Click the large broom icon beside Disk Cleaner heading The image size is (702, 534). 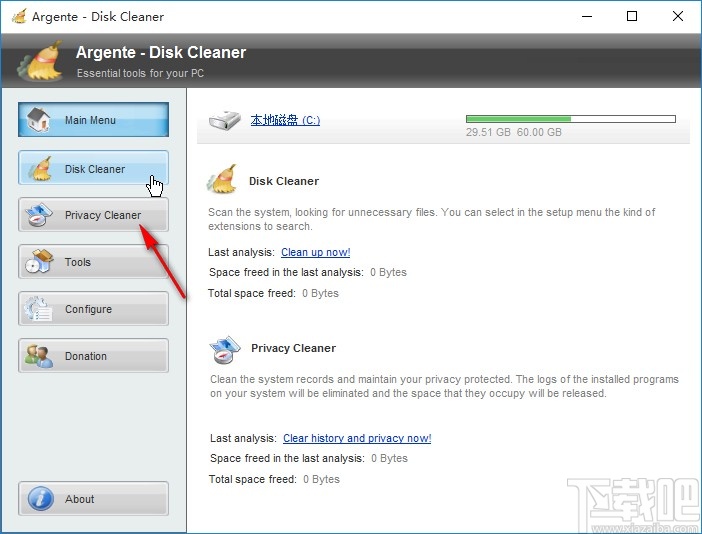tap(223, 179)
